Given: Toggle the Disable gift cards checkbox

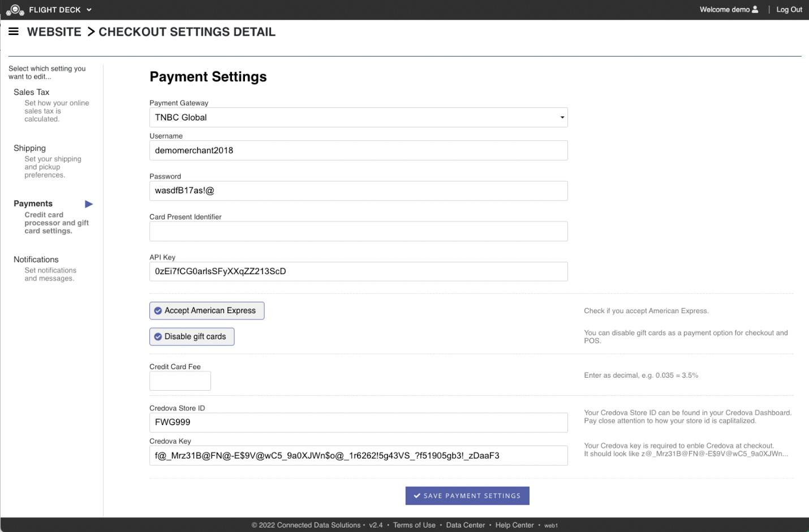Looking at the screenshot, I should tap(158, 337).
